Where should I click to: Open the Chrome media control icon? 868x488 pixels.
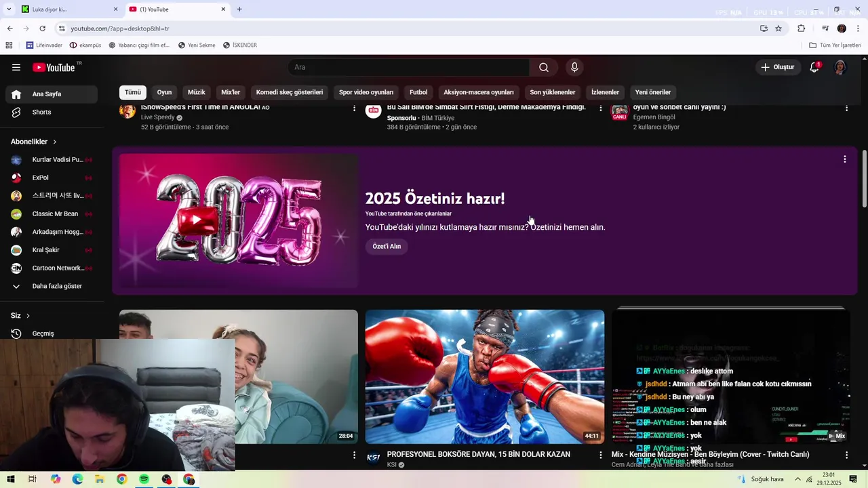coord(825,28)
